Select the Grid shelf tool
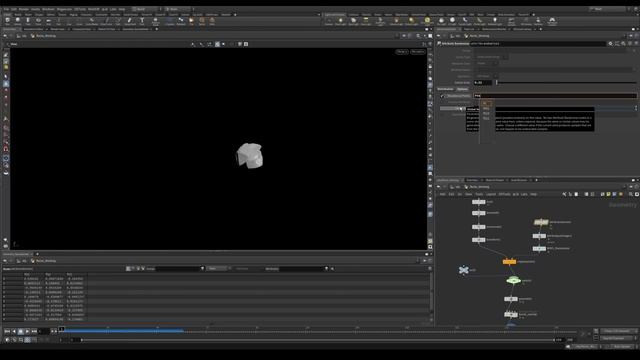Screen dimensions: 640x360 pyautogui.click(x=48, y=21)
